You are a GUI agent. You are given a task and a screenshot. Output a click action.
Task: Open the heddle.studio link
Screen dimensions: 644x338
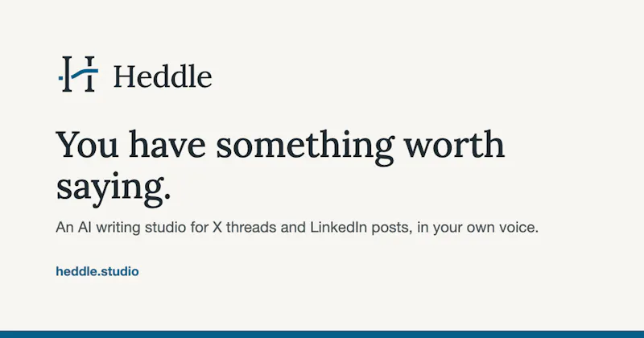tap(97, 271)
